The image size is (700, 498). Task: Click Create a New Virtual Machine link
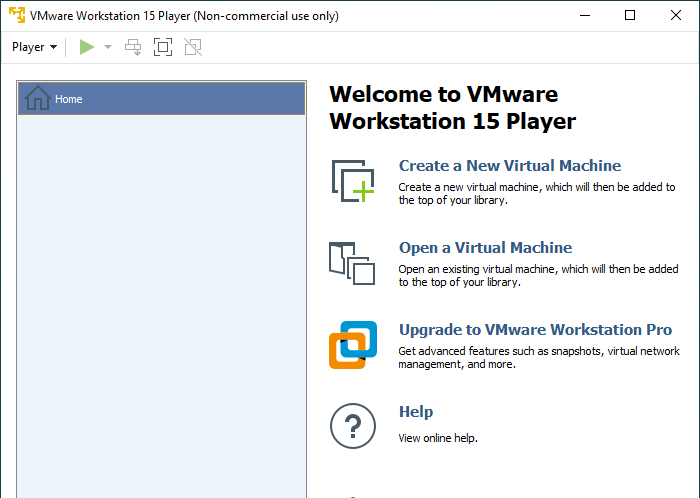[x=510, y=166]
